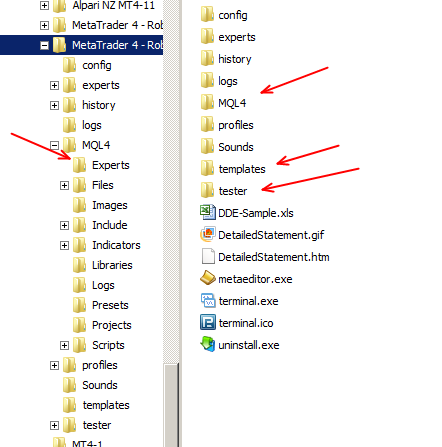Image resolution: width=442 pixels, height=447 pixels.
Task: Click the uninstall.exe icon
Action: (x=208, y=344)
